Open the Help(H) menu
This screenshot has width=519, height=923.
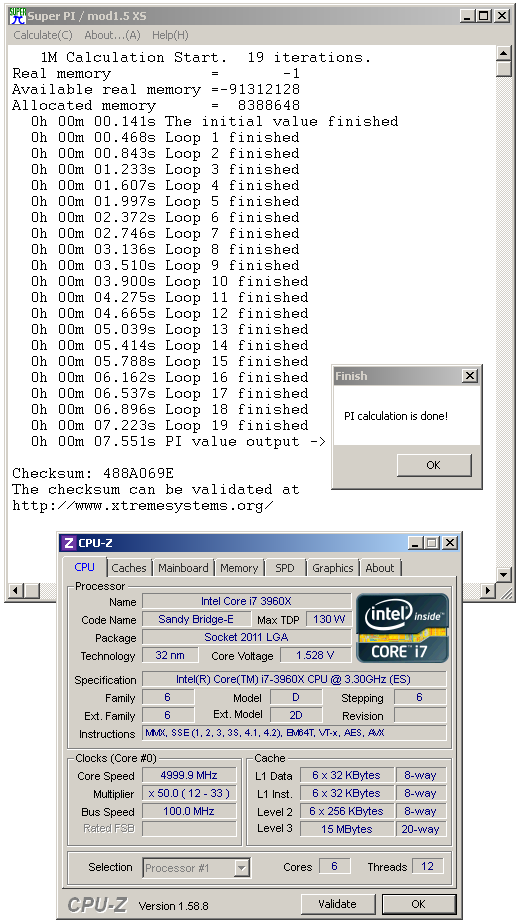click(x=170, y=35)
